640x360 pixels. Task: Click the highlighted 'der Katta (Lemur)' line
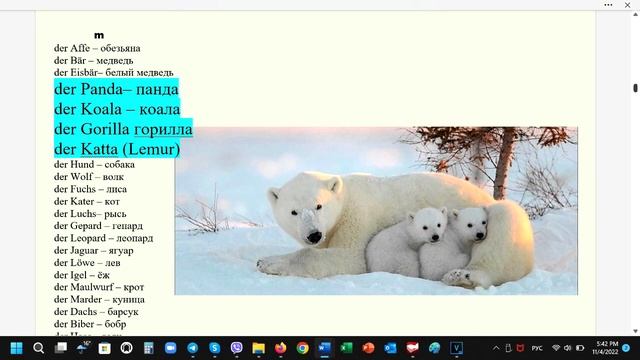(117, 149)
